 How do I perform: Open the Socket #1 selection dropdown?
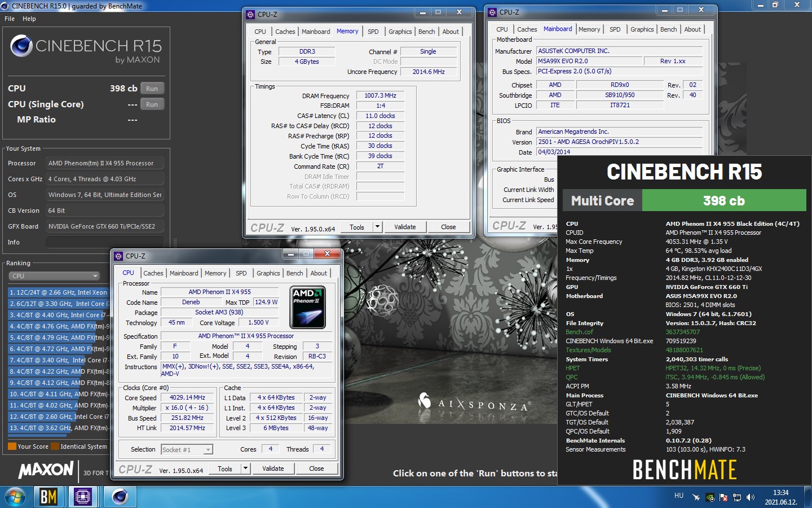pos(187,450)
